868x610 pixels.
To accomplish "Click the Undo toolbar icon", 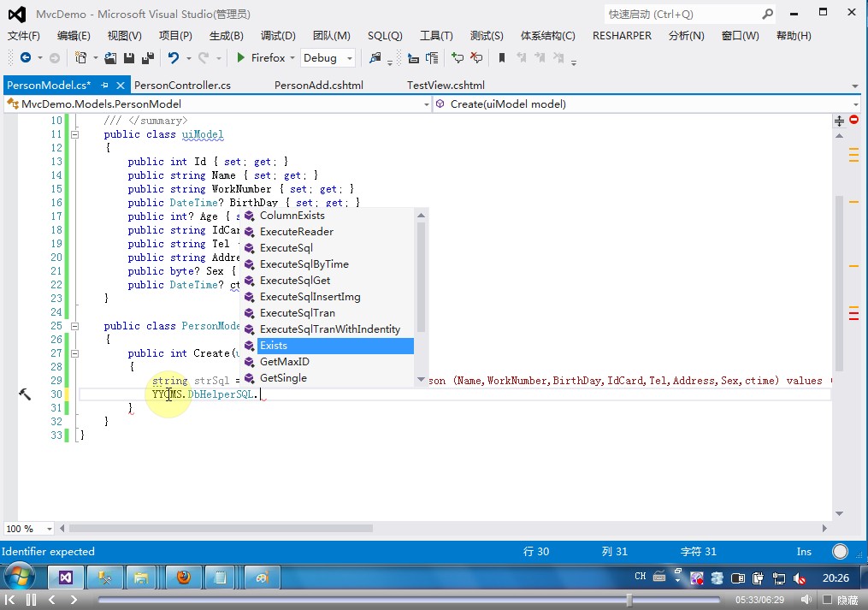I will pos(174,58).
